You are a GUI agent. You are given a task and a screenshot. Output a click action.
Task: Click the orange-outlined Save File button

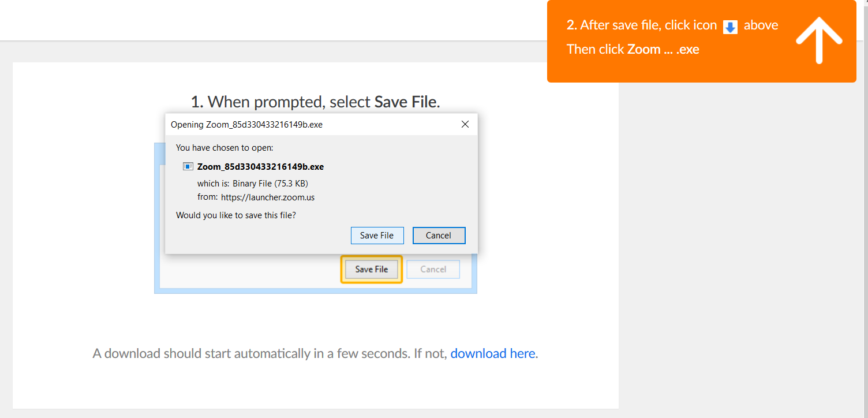pyautogui.click(x=372, y=269)
